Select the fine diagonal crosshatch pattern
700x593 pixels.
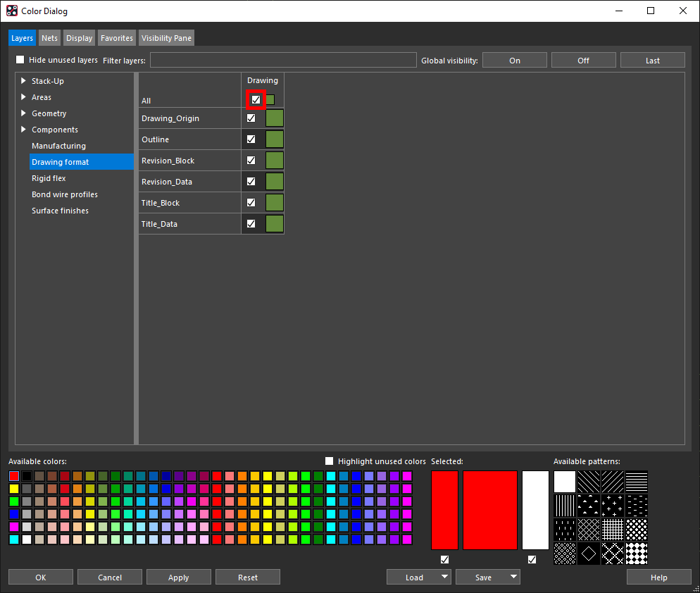point(589,530)
